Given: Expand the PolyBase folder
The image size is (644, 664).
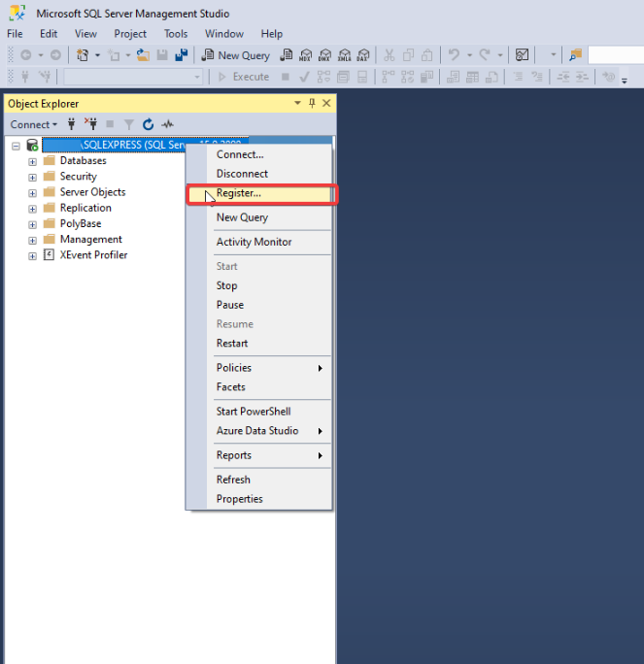Looking at the screenshot, I should (32, 224).
